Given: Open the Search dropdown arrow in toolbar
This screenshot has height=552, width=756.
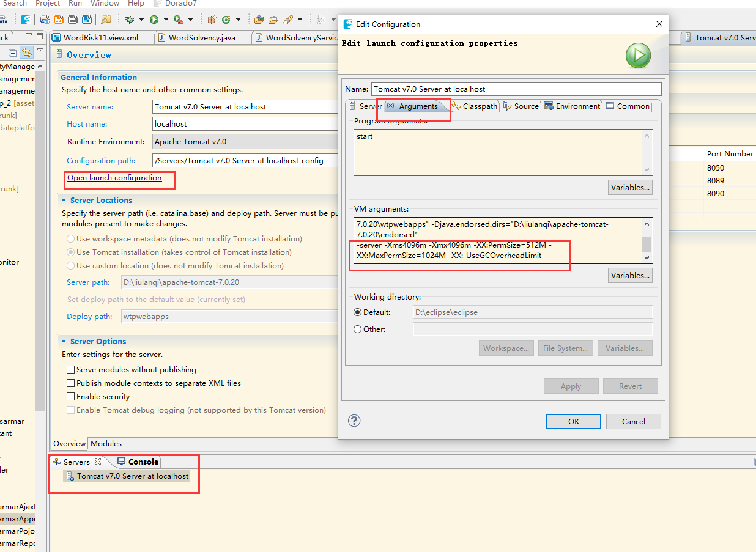Looking at the screenshot, I should [x=299, y=20].
